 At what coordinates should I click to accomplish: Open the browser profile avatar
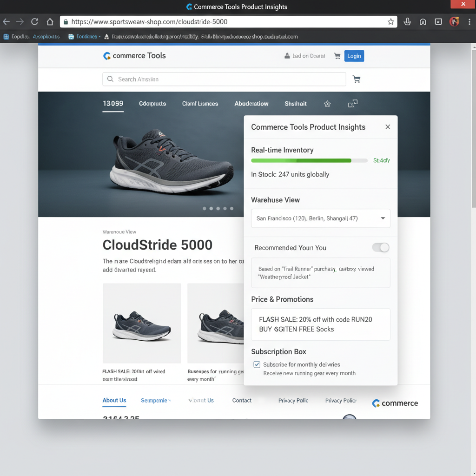(x=454, y=21)
